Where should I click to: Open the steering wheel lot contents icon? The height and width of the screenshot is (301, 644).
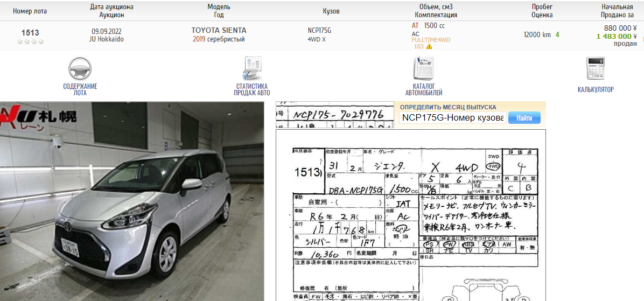tap(80, 68)
